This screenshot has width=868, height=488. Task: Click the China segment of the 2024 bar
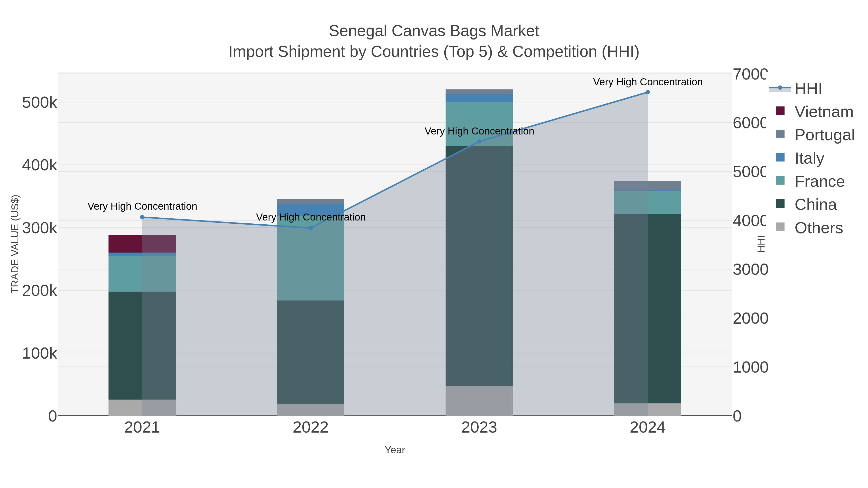(x=648, y=309)
